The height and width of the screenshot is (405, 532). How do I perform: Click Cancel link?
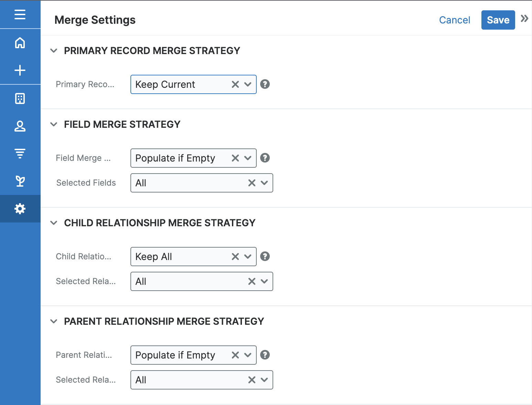454,20
